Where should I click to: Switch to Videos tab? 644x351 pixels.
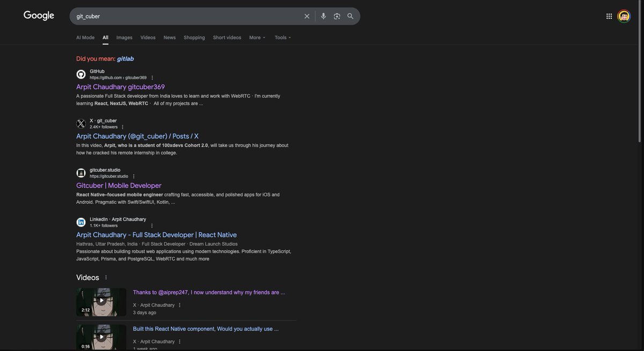[x=148, y=38]
